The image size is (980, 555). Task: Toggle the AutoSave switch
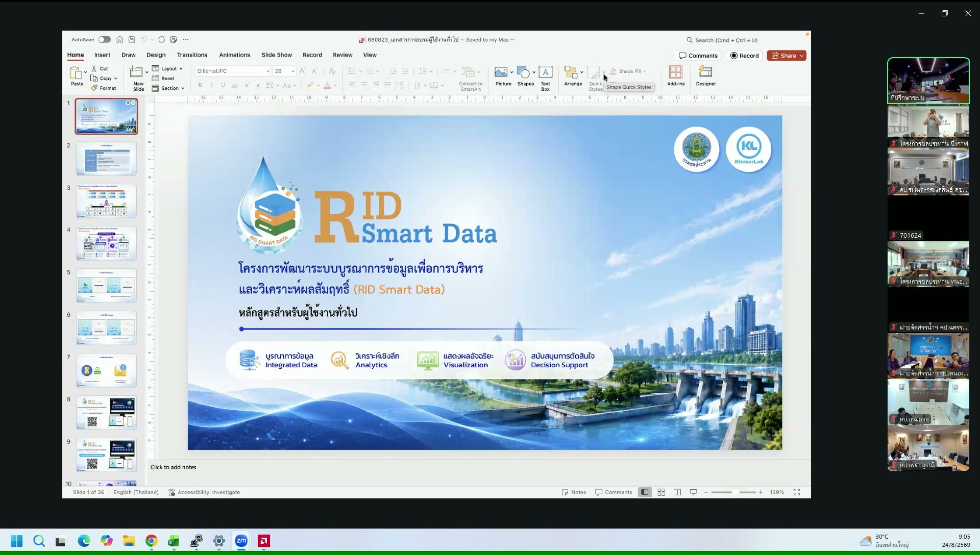[105, 39]
